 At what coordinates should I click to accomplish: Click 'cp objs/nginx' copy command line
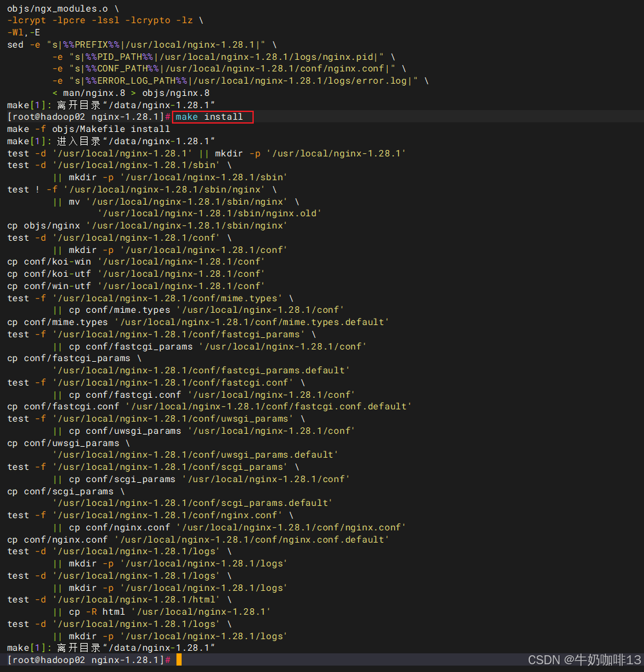pyautogui.click(x=147, y=226)
